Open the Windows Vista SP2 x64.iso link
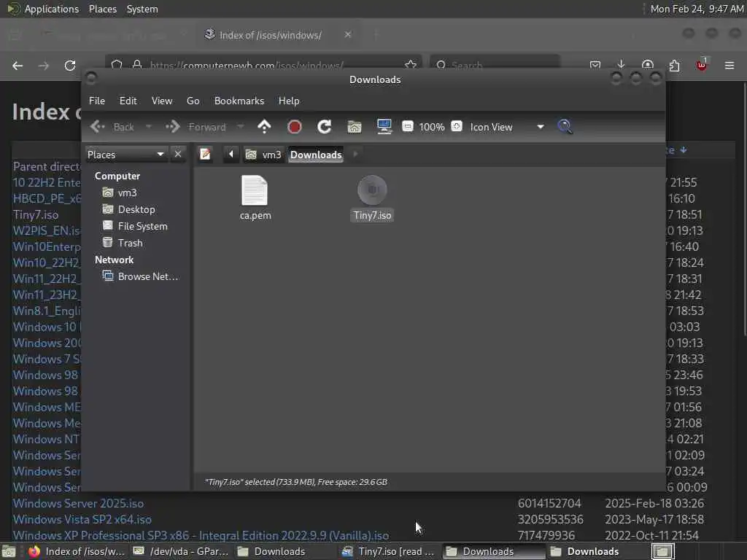 tap(82, 519)
